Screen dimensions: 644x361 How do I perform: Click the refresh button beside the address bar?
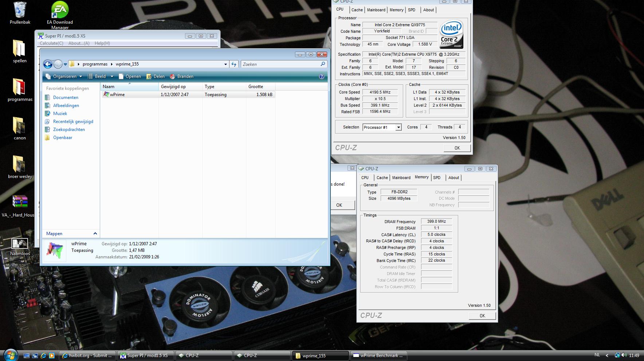click(x=234, y=64)
